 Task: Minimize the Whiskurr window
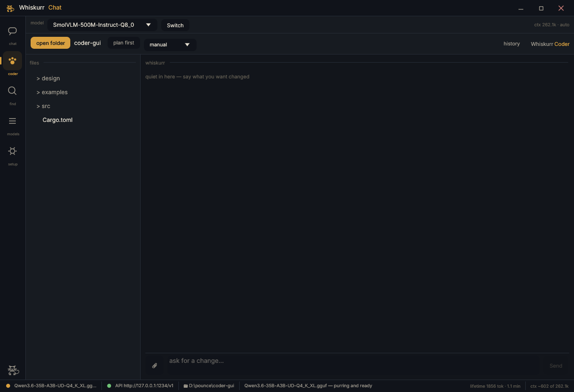pyautogui.click(x=521, y=8)
